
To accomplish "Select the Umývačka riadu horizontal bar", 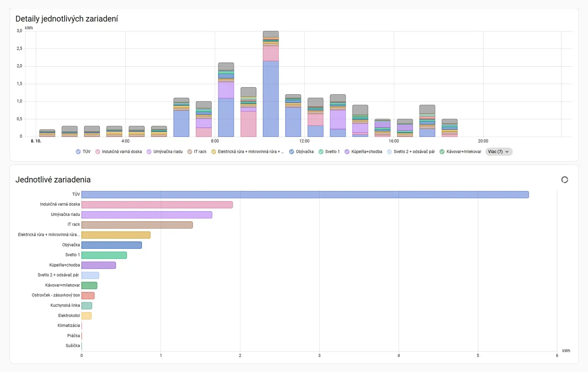I will (x=147, y=215).
